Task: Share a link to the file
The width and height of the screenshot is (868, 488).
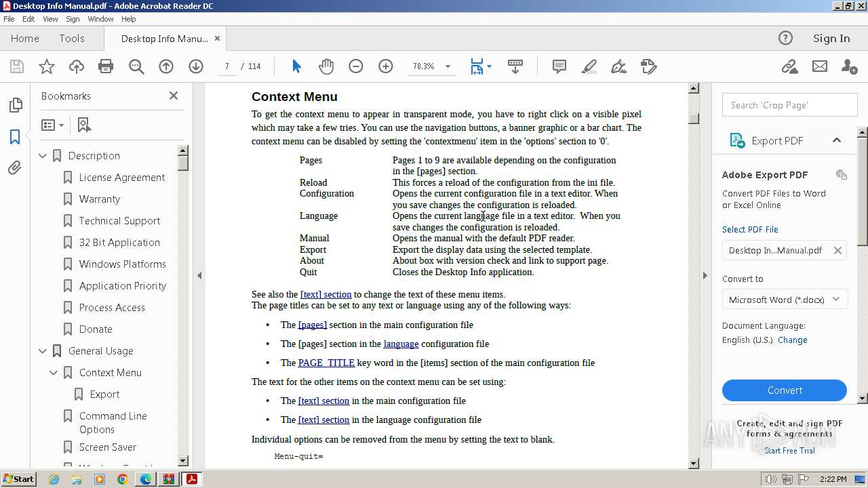Action: (x=789, y=66)
